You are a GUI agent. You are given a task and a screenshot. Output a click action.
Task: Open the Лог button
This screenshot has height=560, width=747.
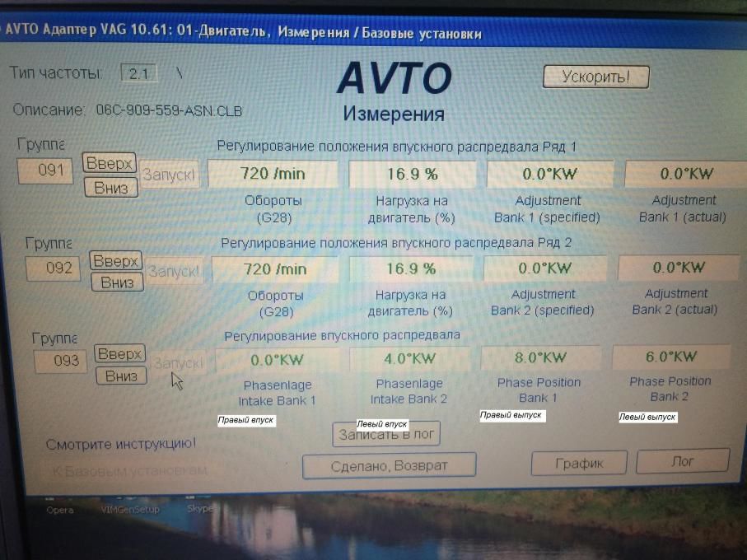[x=682, y=461]
